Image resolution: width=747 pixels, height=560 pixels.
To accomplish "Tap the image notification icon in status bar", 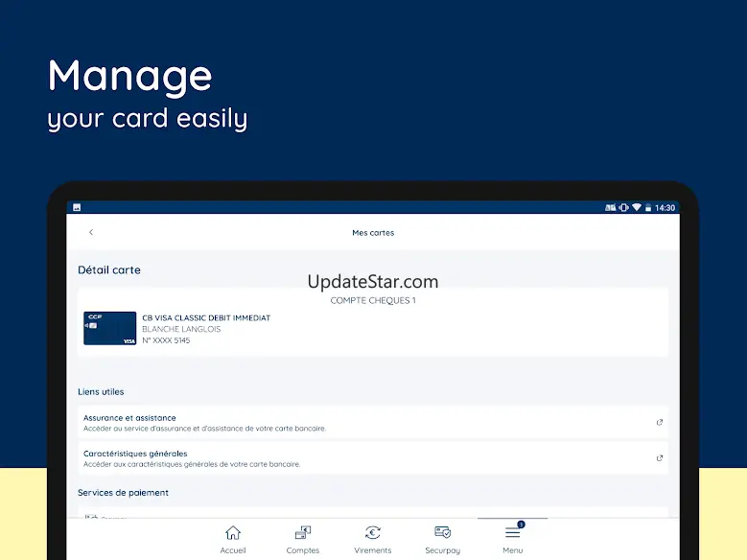I will click(x=77, y=207).
